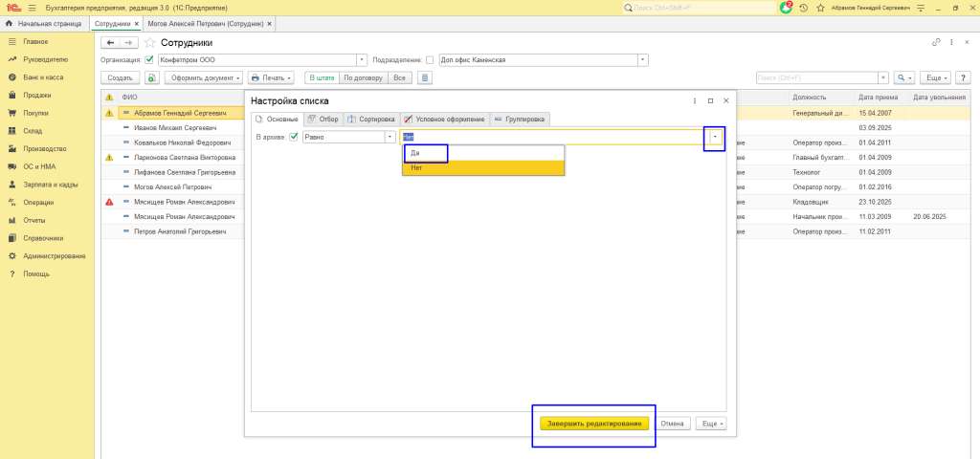Open Банк и касса sidebar section
The width and height of the screenshot is (980, 459).
click(x=43, y=77)
